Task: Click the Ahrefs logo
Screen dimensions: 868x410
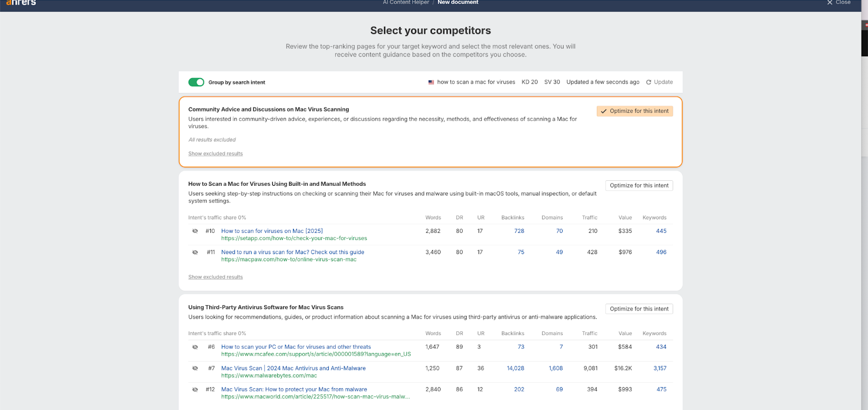Action: 21,3
